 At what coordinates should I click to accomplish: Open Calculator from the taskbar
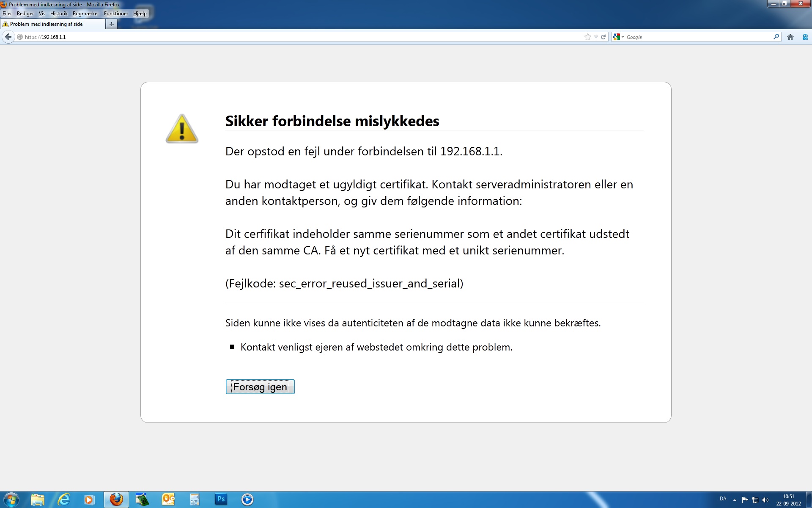coord(195,500)
